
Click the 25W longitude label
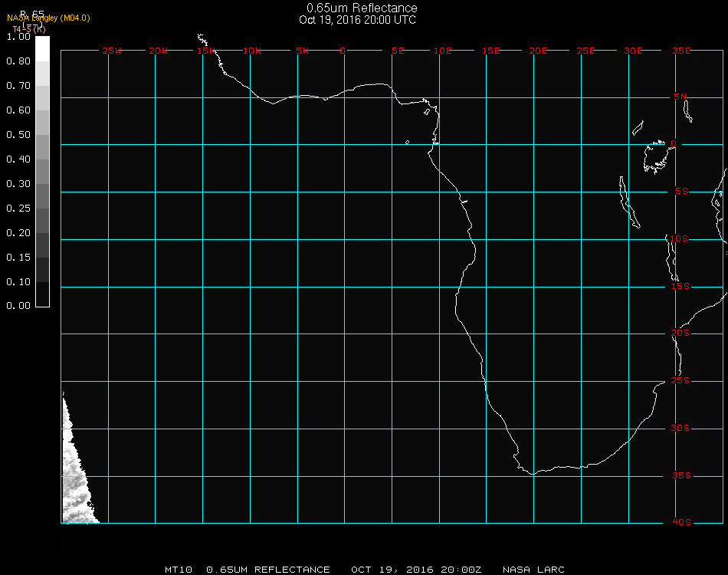[x=111, y=51]
